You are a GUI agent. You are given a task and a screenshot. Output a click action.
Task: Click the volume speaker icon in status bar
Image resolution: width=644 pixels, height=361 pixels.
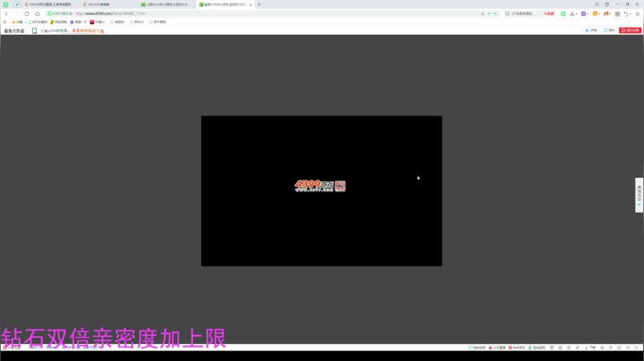pos(628,348)
